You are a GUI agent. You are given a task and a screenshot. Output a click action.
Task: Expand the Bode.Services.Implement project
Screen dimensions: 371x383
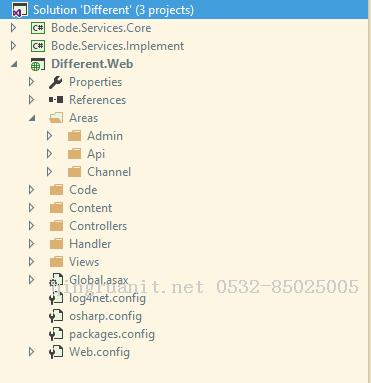[x=13, y=46]
